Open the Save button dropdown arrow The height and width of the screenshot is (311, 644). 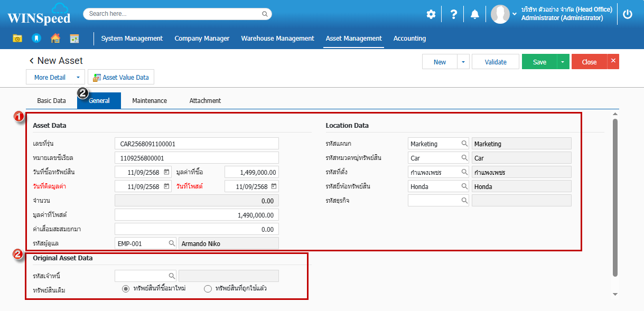563,62
